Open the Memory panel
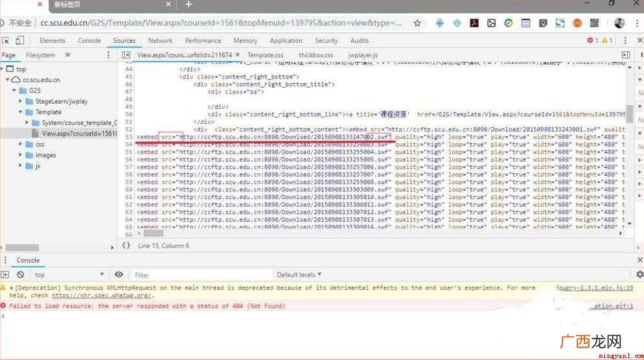Image resolution: width=644 pixels, height=360 pixels. point(245,40)
